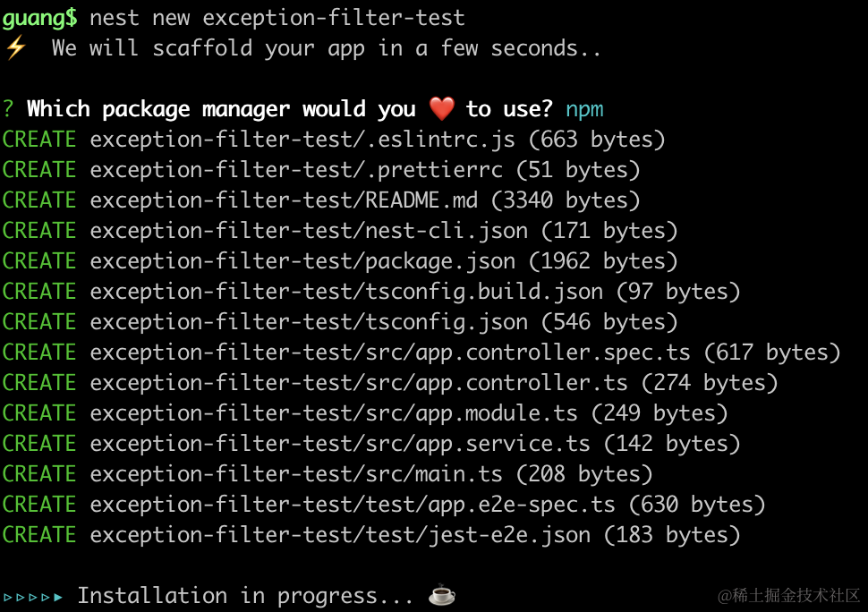The image size is (868, 612).
Task: Click the .prettierrc file path
Action: coord(296,170)
